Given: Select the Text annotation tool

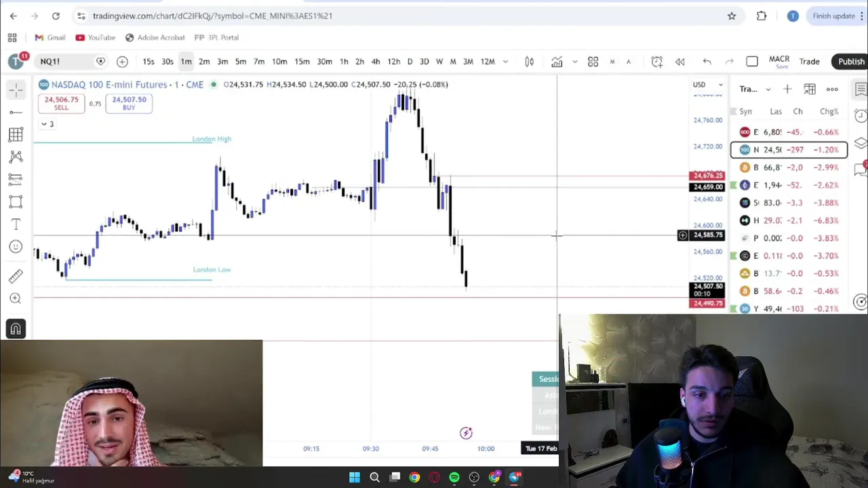Looking at the screenshot, I should coord(16,224).
